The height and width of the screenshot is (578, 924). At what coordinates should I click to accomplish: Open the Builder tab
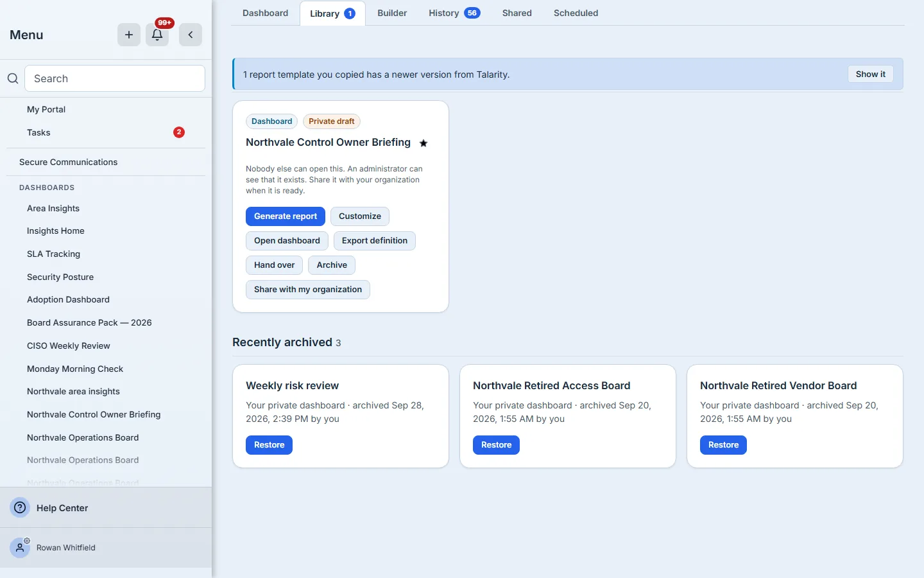[x=392, y=13]
